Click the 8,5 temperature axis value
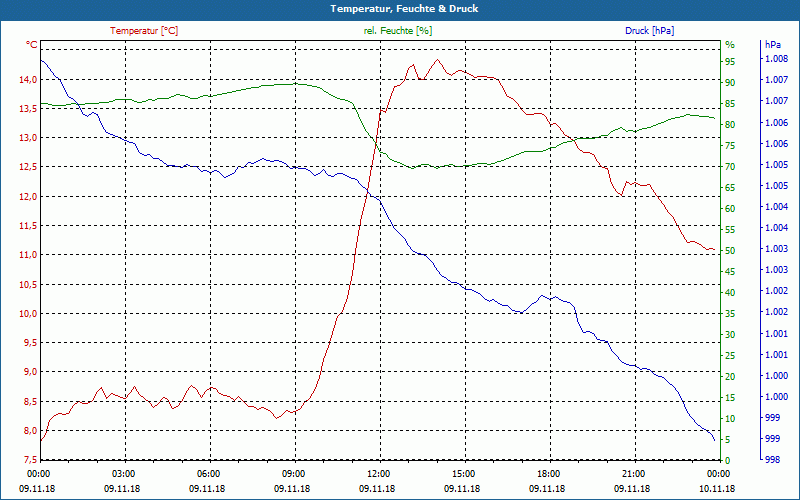The height and width of the screenshot is (500, 800). [30, 401]
